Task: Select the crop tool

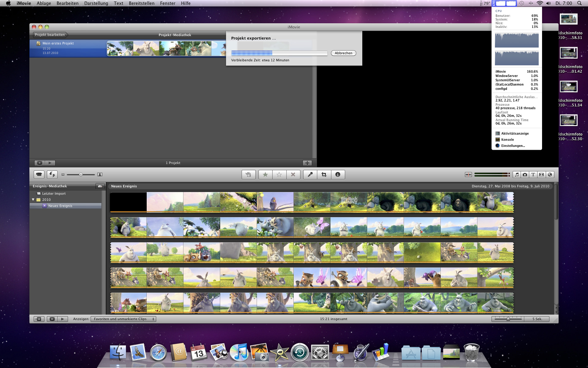Action: pyautogui.click(x=324, y=174)
